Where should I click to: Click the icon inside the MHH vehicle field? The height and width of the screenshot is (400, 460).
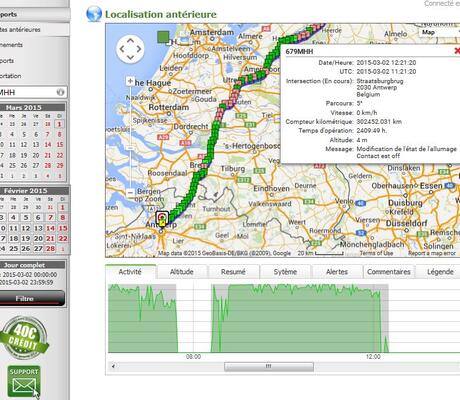(x=60, y=92)
